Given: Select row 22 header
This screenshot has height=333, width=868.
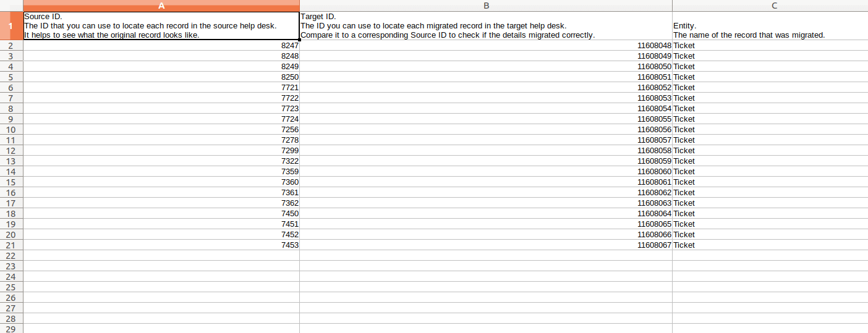Looking at the screenshot, I should (11, 255).
